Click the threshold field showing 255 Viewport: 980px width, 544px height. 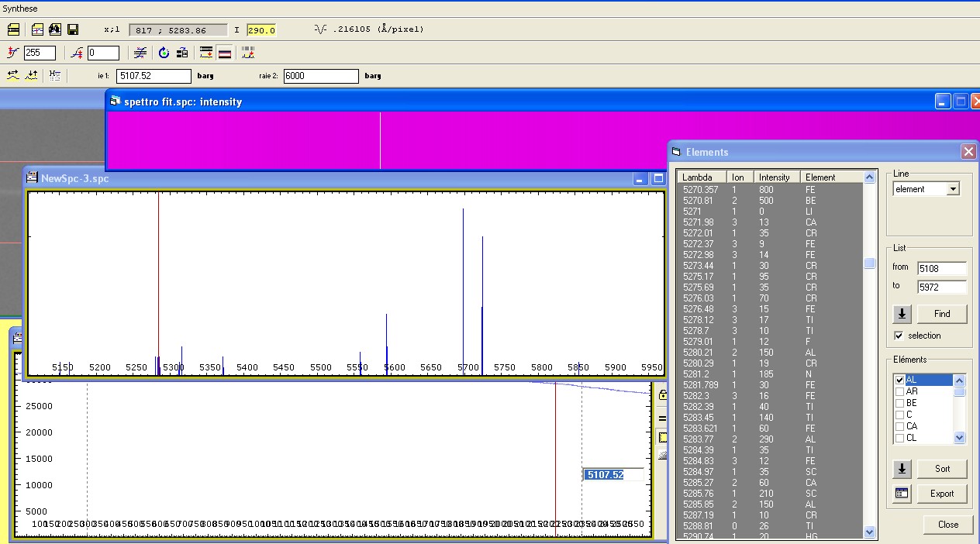click(40, 53)
